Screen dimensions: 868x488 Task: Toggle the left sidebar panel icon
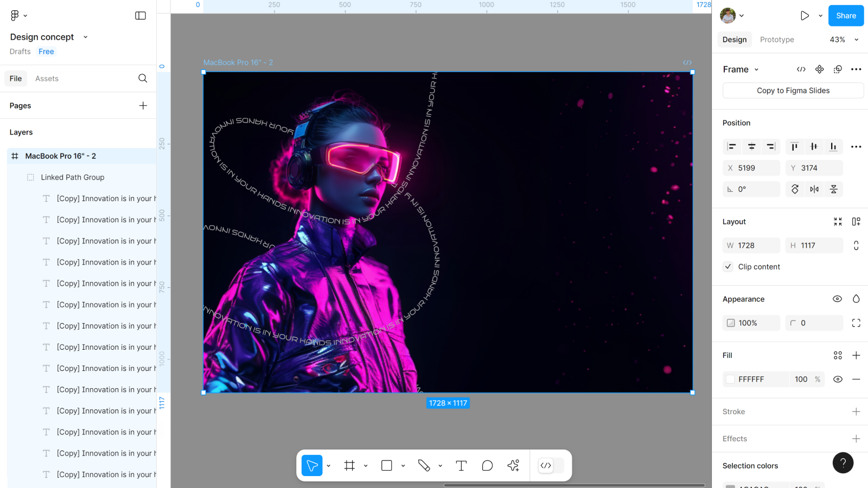pos(141,16)
